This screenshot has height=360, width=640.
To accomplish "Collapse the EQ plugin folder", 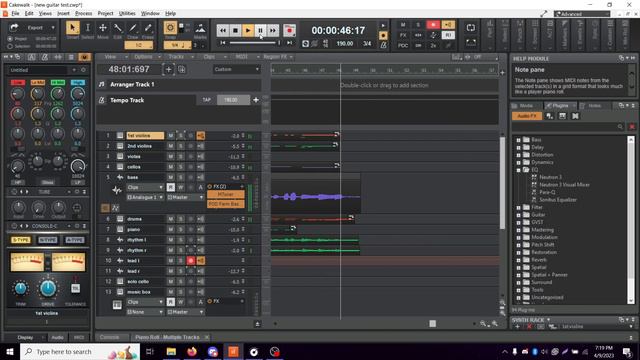I will pyautogui.click(x=518, y=170).
